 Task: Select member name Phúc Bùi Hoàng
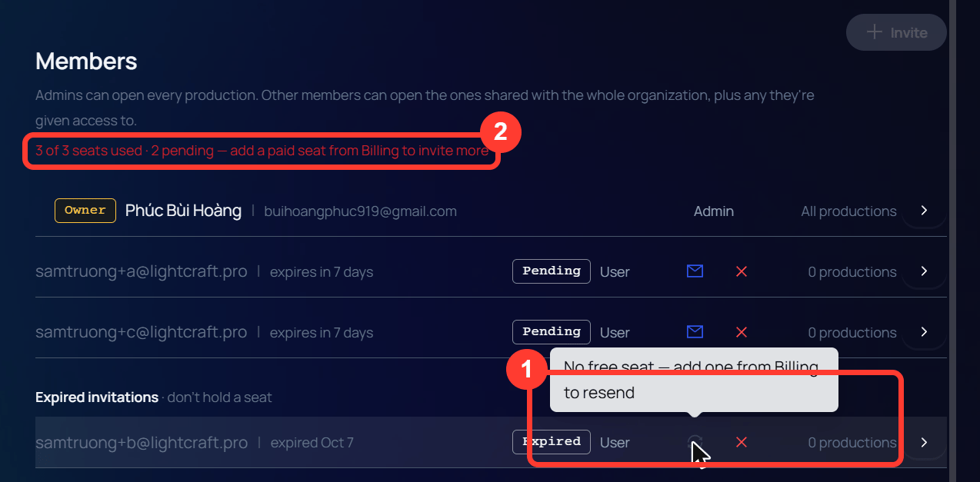[183, 211]
